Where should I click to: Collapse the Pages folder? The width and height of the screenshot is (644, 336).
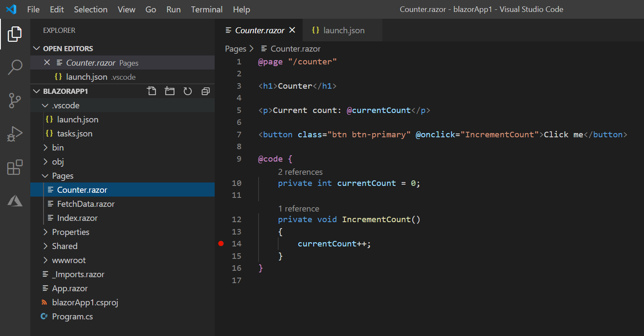[x=45, y=176]
